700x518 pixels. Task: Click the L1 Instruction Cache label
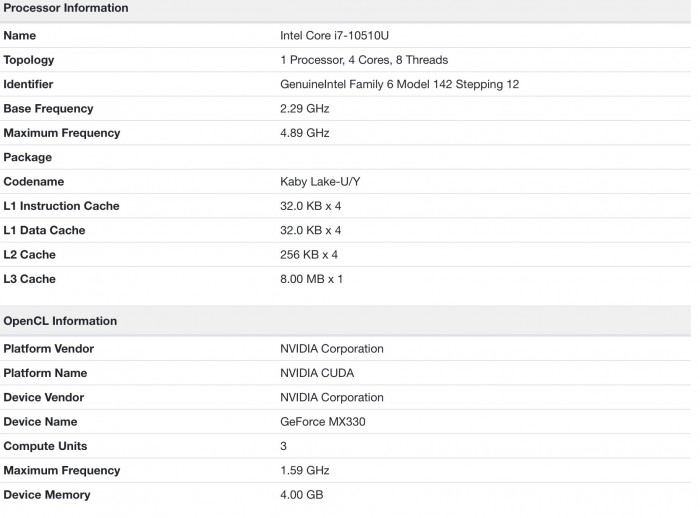(61, 206)
